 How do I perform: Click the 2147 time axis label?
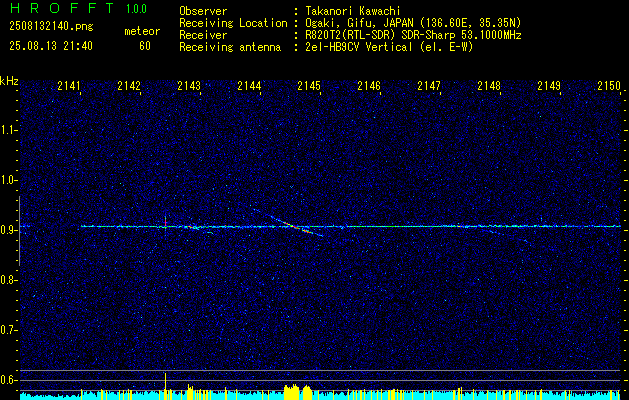pos(429,85)
